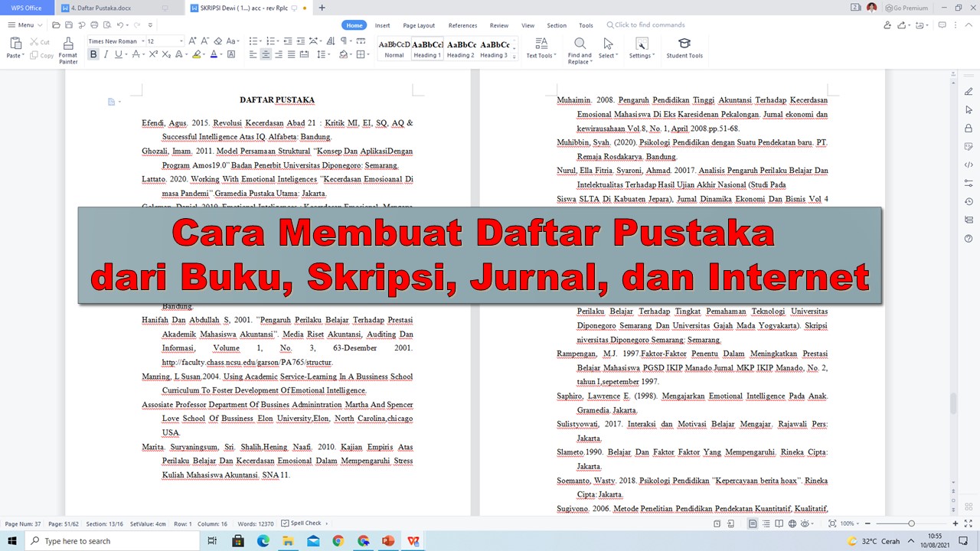Apply superscript formatting

click(x=153, y=54)
